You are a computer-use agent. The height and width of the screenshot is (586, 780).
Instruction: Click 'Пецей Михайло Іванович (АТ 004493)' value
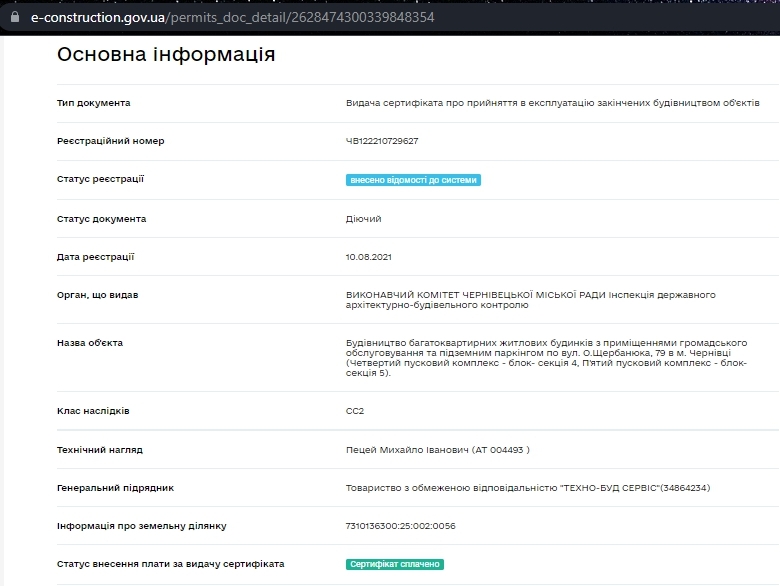pos(438,450)
